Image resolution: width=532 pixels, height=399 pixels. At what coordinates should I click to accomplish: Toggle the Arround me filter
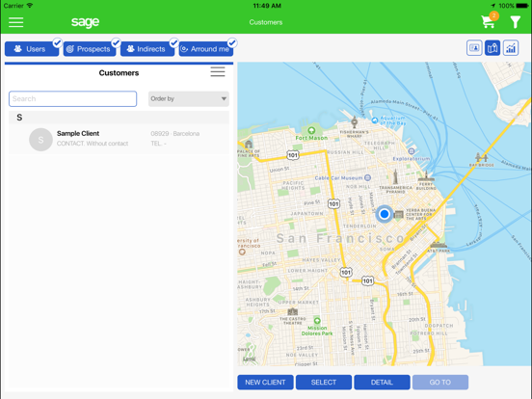click(x=206, y=49)
